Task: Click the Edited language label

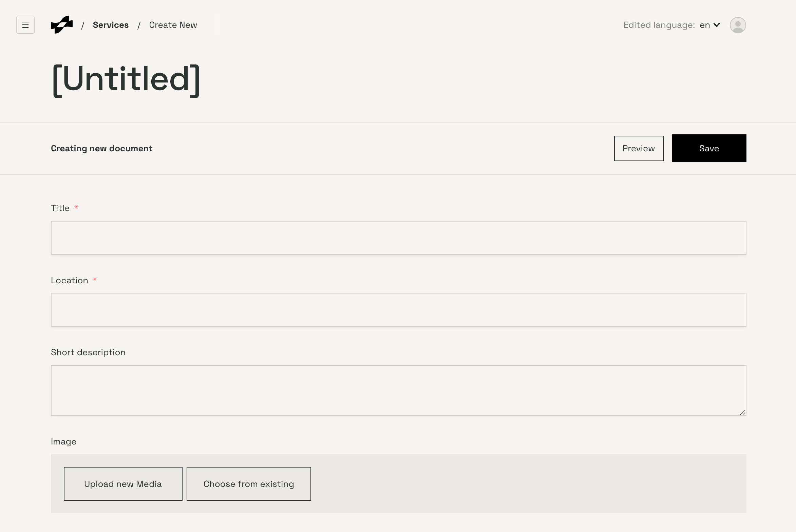Action: [659, 25]
